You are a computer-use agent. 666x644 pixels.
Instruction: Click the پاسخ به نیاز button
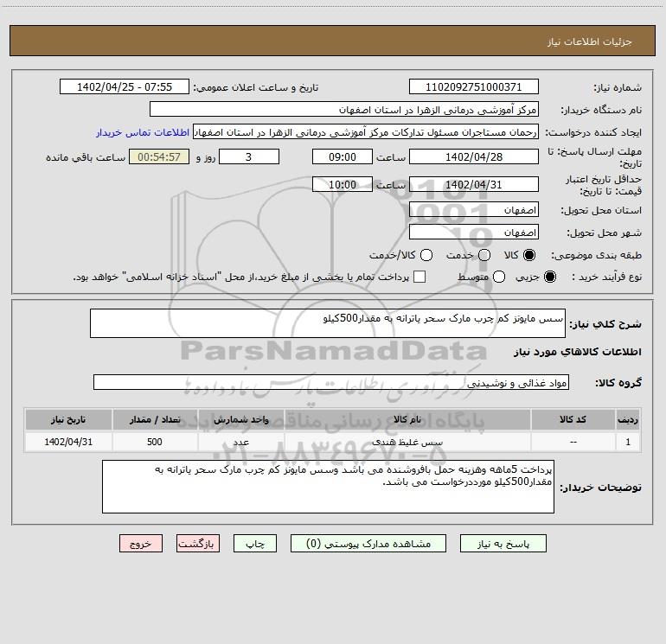(x=503, y=544)
